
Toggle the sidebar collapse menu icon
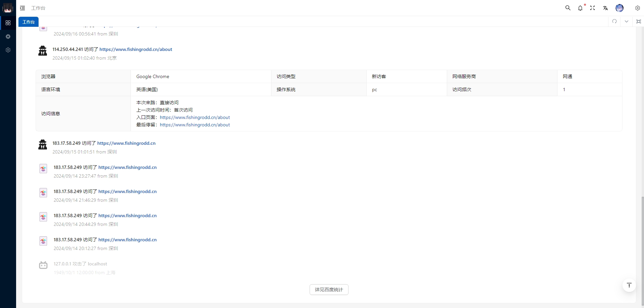pyautogui.click(x=22, y=8)
